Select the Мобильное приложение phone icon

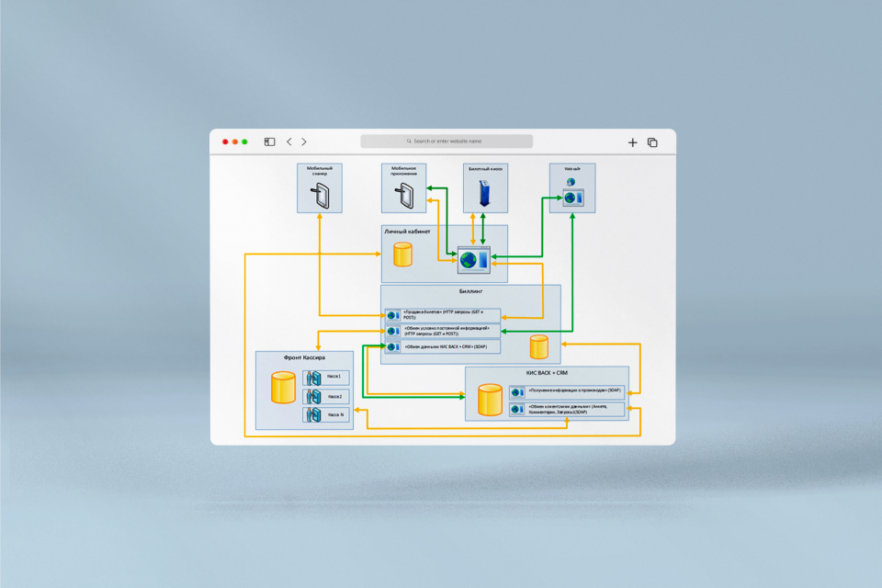pyautogui.click(x=404, y=195)
